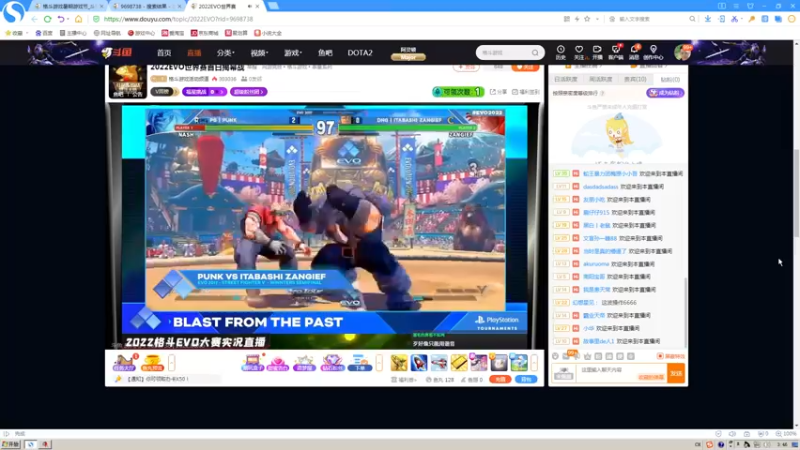Expand the activity icons arrow beside 下单

click(x=379, y=363)
